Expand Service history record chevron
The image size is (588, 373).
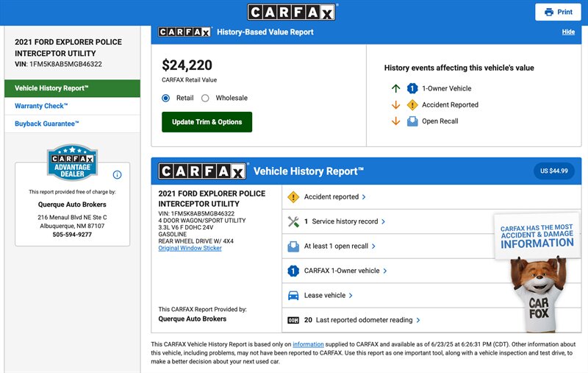383,221
